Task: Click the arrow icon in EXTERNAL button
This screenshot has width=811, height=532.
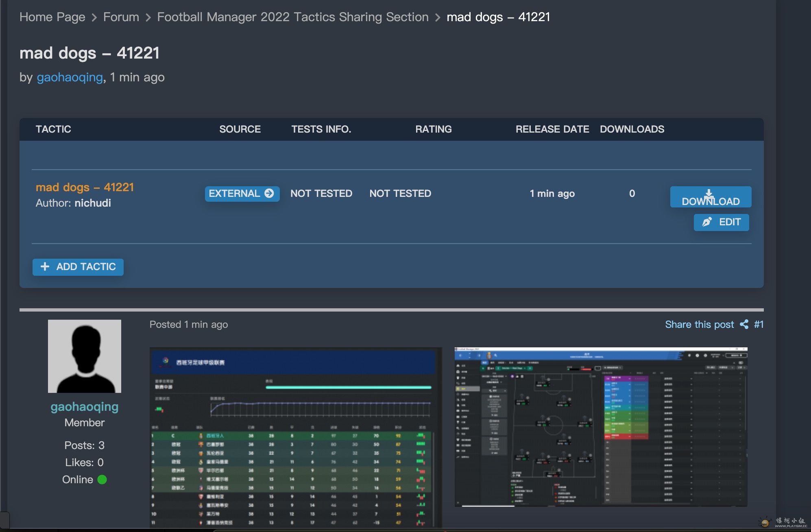Action: click(269, 193)
